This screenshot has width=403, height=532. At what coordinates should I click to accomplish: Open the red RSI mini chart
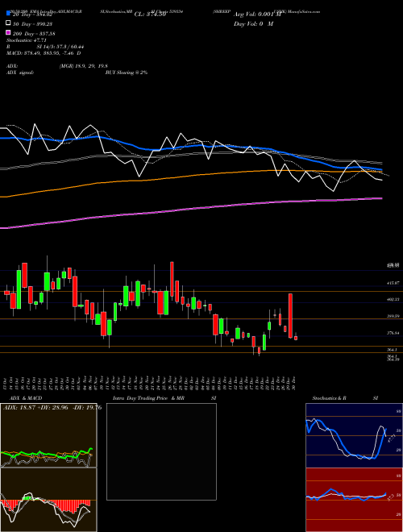(x=354, y=500)
